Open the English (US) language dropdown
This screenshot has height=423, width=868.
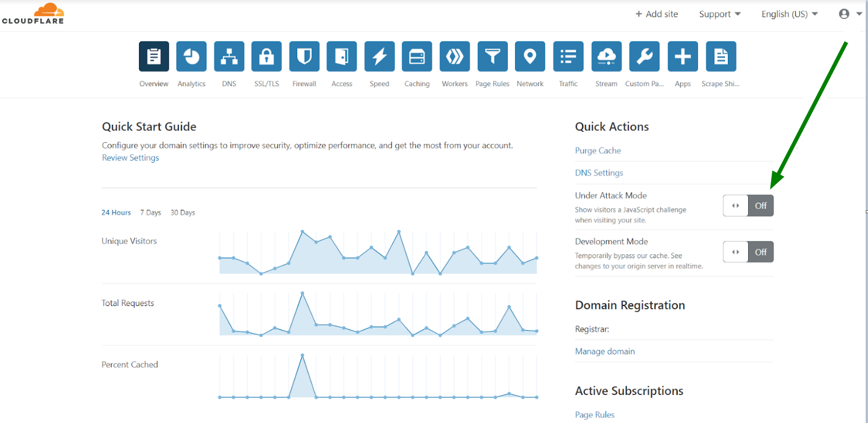[789, 14]
